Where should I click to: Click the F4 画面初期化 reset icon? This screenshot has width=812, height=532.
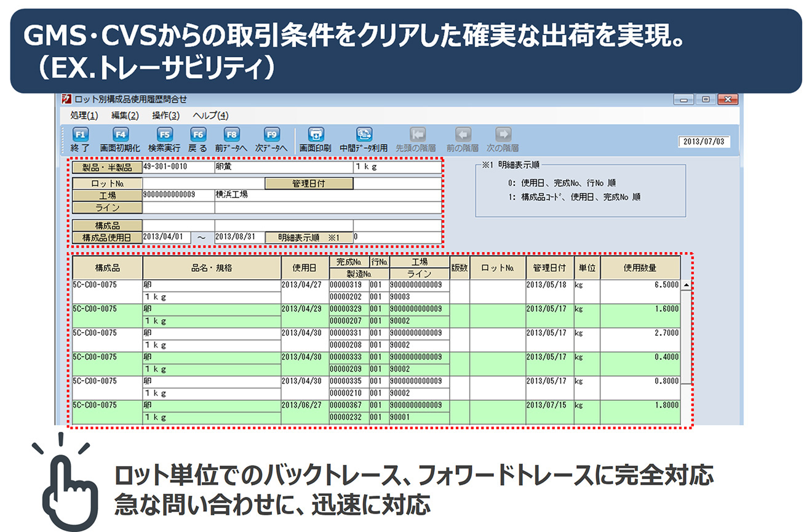pyautogui.click(x=121, y=135)
